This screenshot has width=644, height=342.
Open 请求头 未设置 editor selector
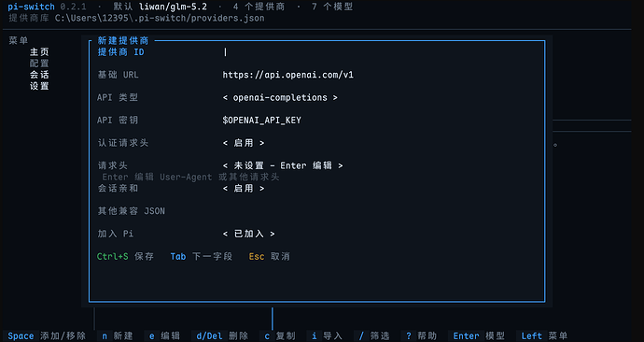tap(283, 165)
